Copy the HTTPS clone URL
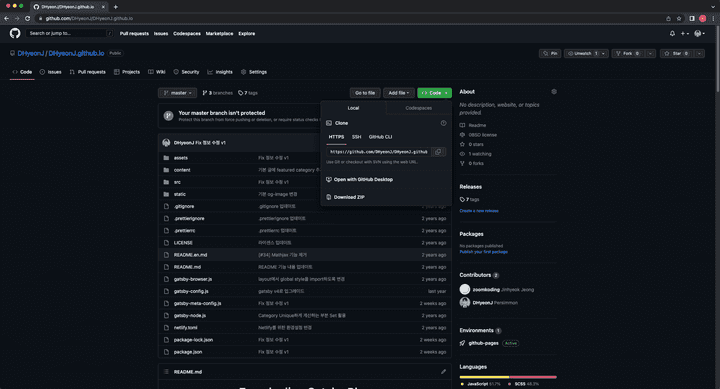Viewport: 720px width, 389px height. 438,152
